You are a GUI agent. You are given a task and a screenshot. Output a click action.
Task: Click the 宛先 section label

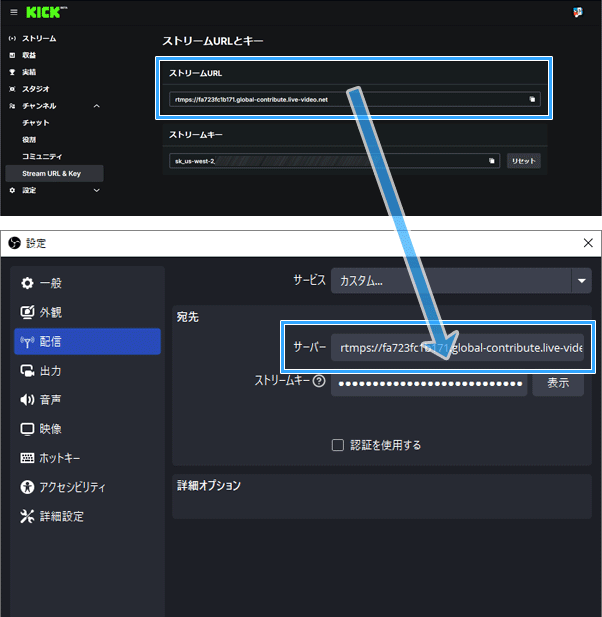tap(187, 317)
